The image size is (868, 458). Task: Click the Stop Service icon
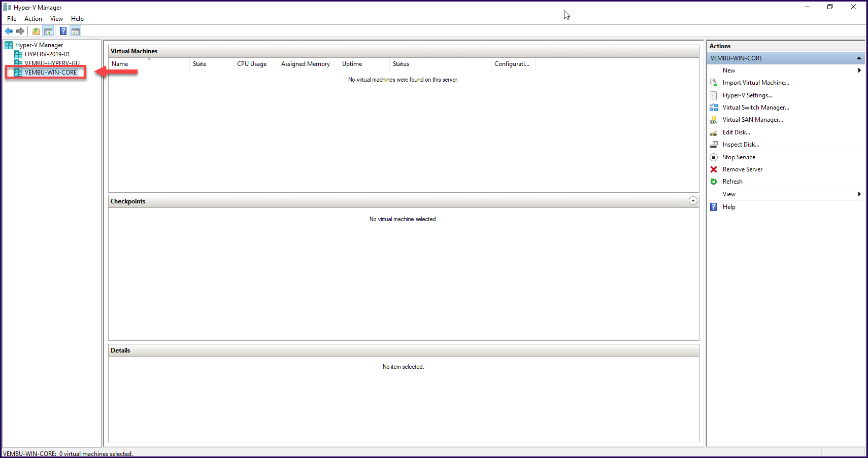714,157
